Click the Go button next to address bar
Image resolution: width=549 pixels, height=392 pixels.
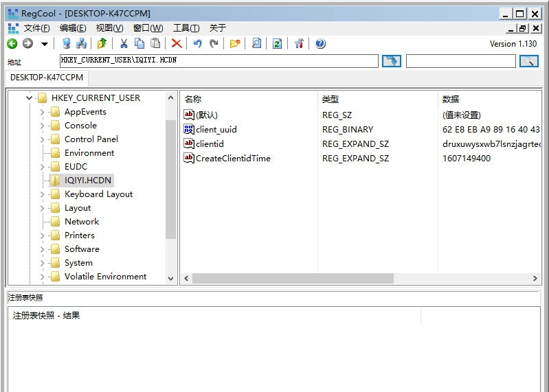(x=392, y=61)
